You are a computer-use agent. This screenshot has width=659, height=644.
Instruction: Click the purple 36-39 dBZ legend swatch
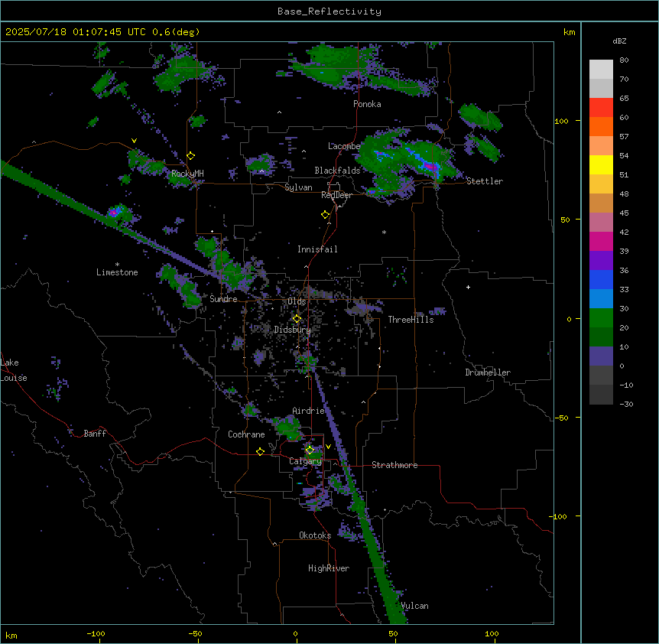pos(601,261)
